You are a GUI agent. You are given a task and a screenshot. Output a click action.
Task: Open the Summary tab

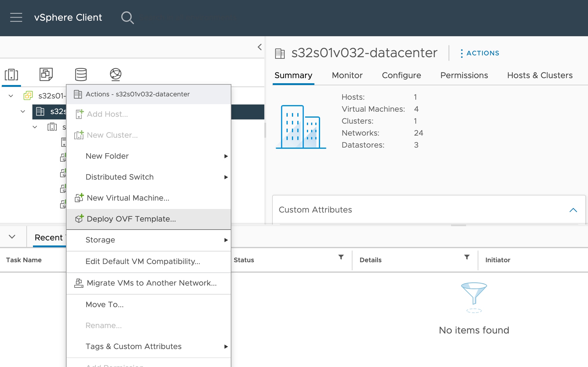(293, 75)
